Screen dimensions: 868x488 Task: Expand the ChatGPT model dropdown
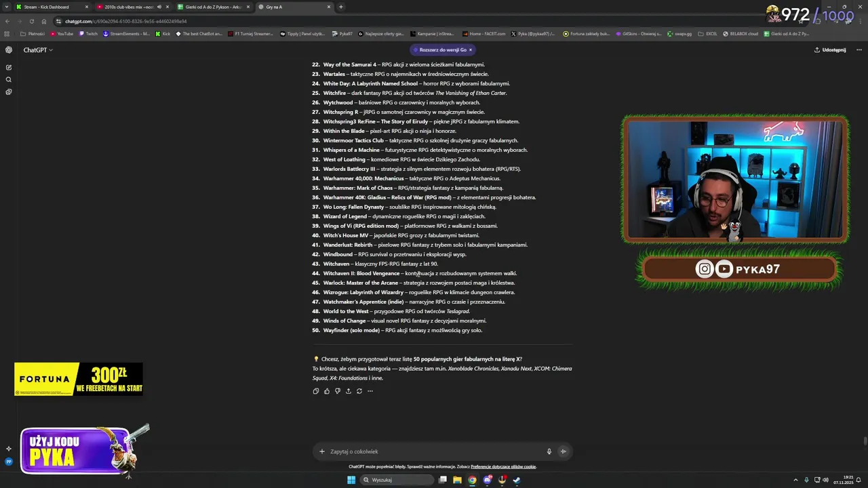point(38,49)
